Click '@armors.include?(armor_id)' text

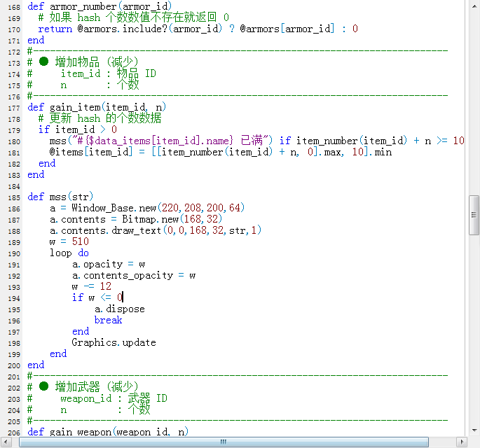pyautogui.click(x=149, y=29)
